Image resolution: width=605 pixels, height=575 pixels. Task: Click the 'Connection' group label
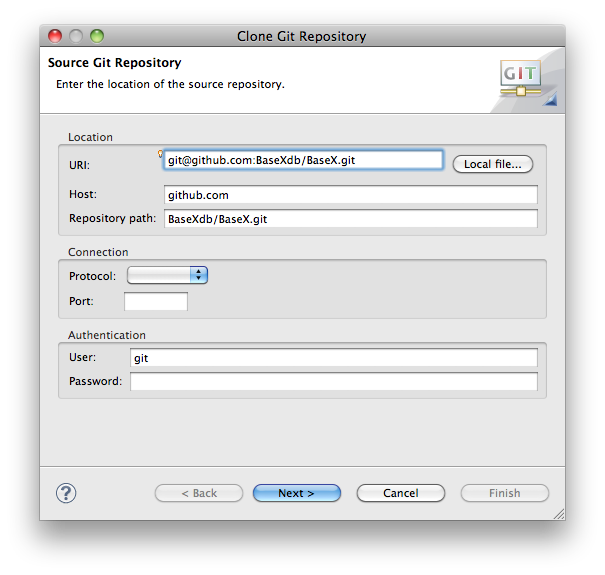[x=98, y=252]
